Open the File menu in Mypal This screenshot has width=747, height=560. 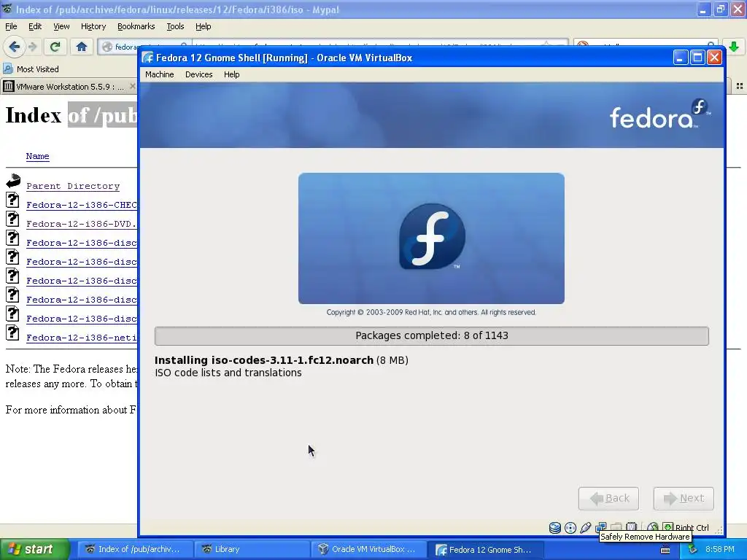(x=11, y=26)
